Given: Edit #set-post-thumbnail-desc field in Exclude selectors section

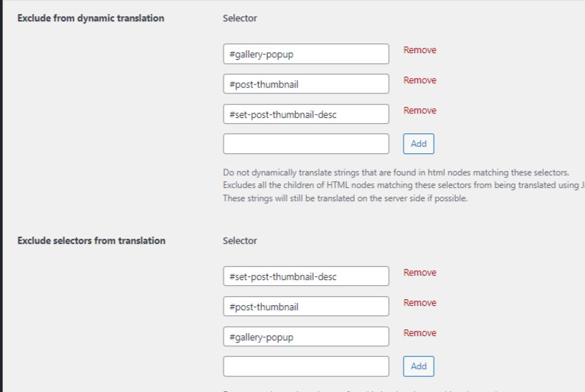Looking at the screenshot, I should (x=306, y=276).
